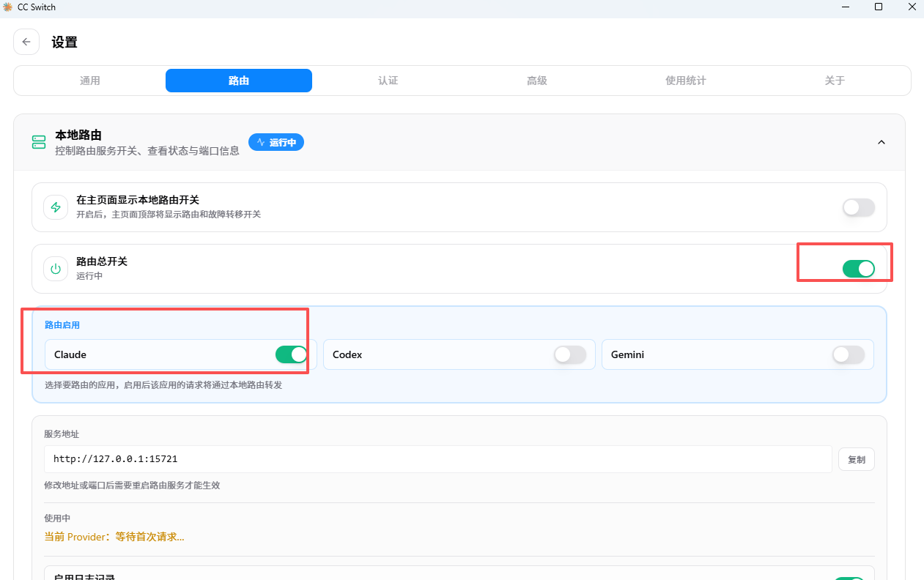Click the 运行中 status badge

(x=276, y=142)
